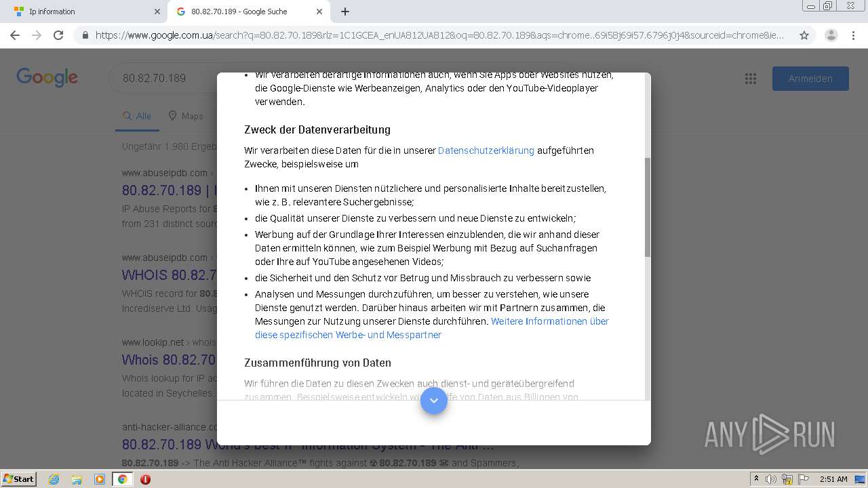Viewport: 868px width, 488px height.
Task: Click the Anmelden sign-in button
Action: click(x=810, y=79)
